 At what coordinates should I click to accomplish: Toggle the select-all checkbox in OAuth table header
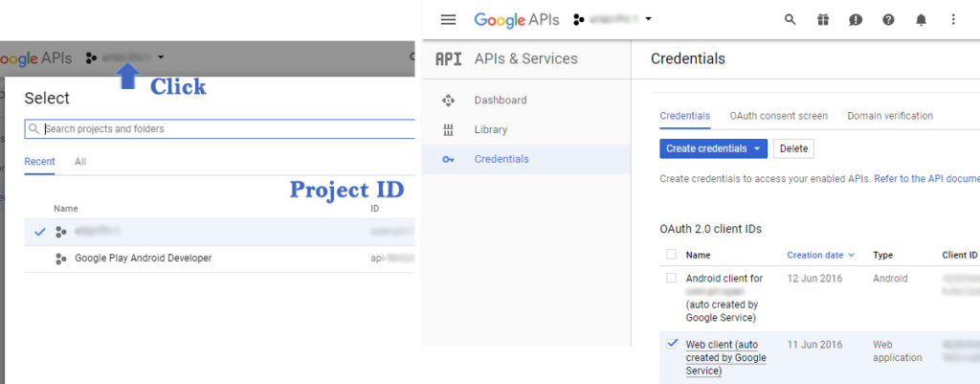pyautogui.click(x=671, y=255)
